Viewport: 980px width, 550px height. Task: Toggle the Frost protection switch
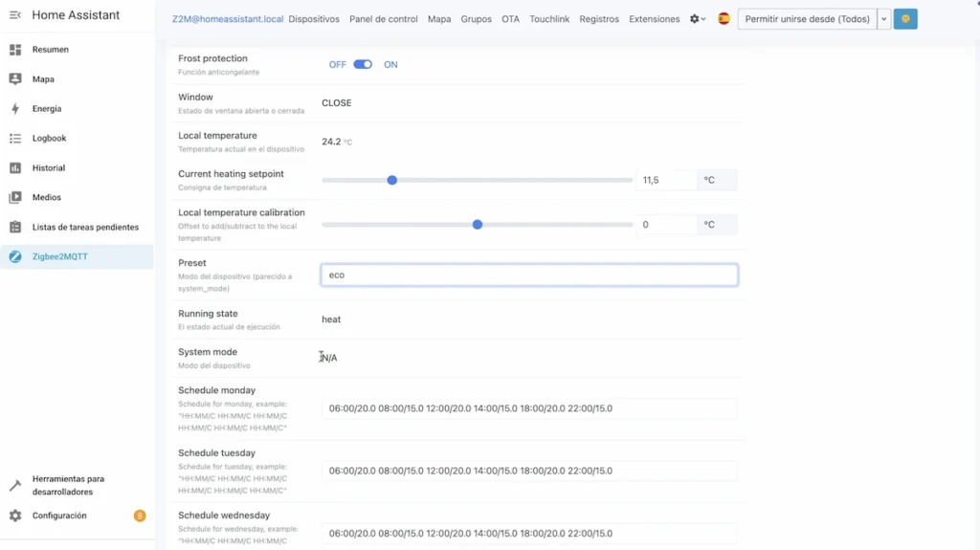tap(363, 65)
